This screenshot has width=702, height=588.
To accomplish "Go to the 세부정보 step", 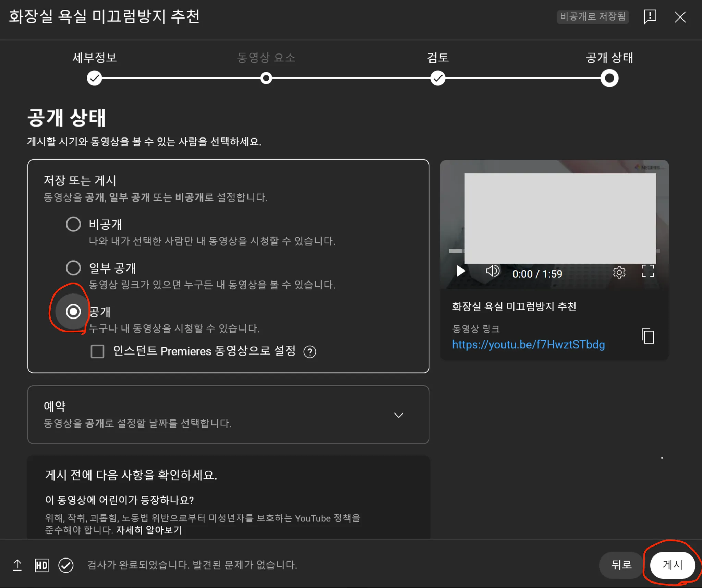I will point(94,78).
